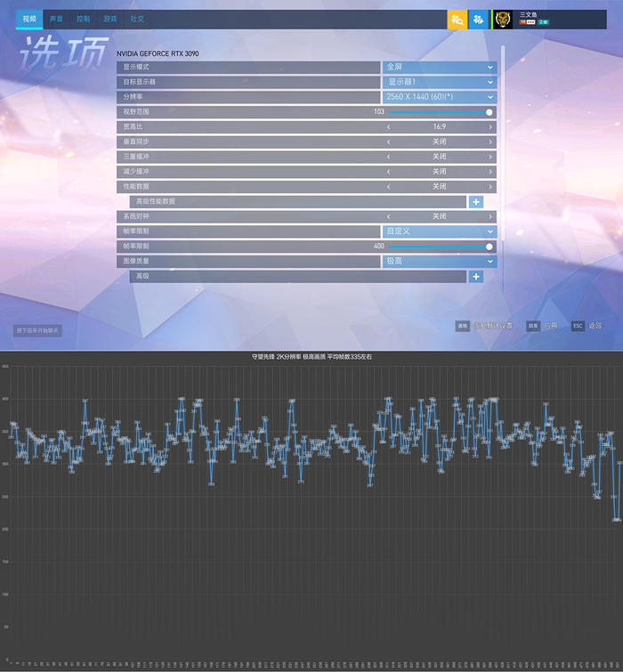The width and height of the screenshot is (623, 672).
Task: Open the 帧率限制 自定义 dropdown
Action: click(x=440, y=231)
